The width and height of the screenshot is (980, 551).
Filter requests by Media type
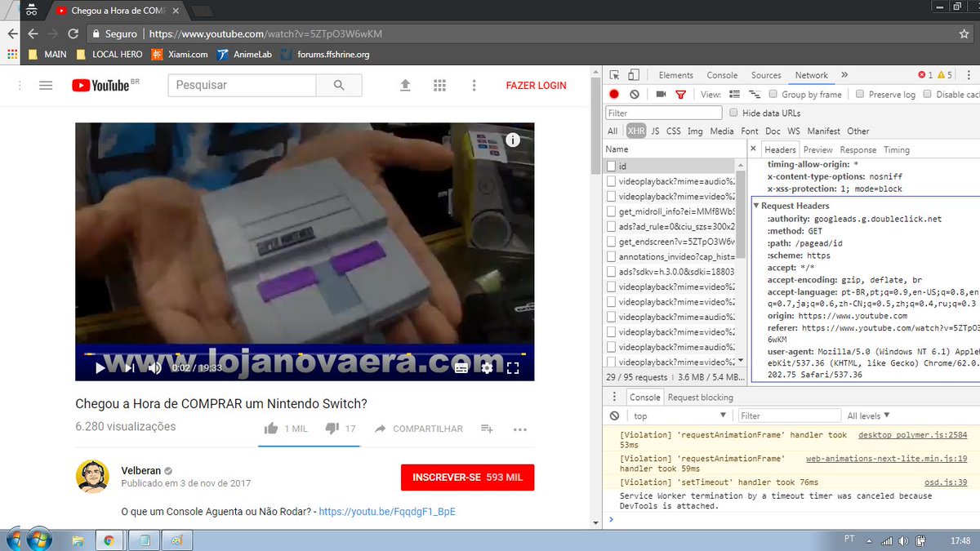pyautogui.click(x=721, y=131)
